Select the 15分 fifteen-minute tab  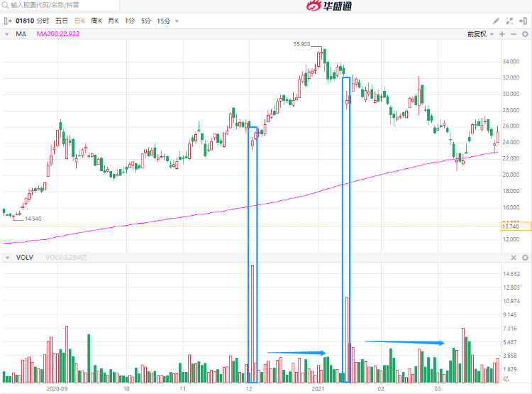point(163,21)
